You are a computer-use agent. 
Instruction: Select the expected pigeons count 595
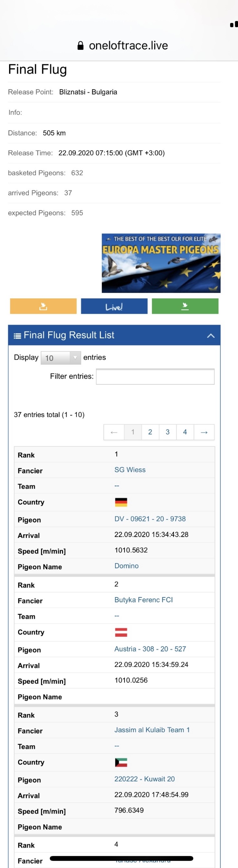[x=77, y=213]
